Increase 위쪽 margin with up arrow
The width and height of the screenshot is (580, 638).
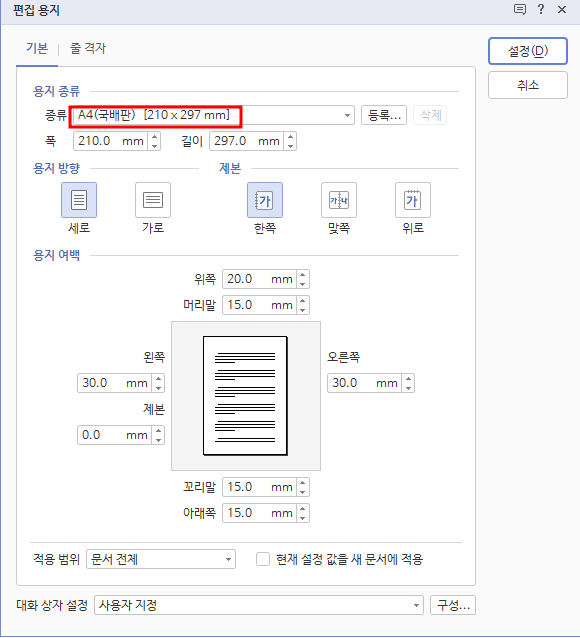tap(302, 275)
